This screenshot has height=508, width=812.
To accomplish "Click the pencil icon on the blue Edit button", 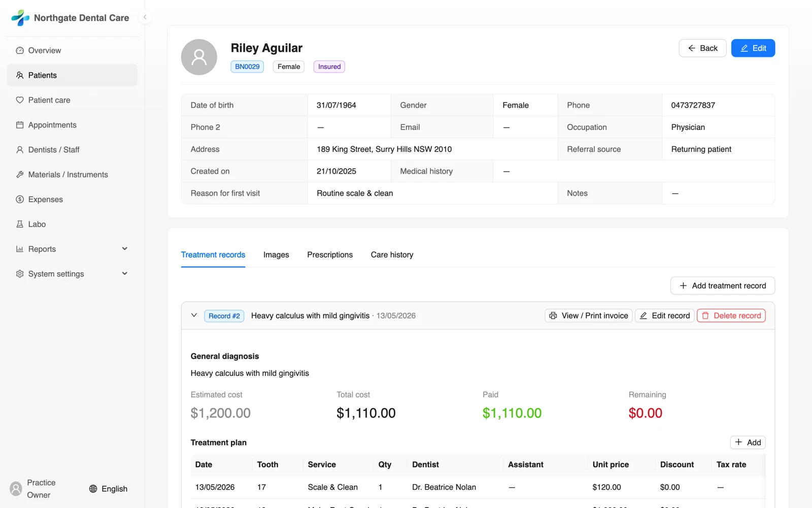I will 745,48.
